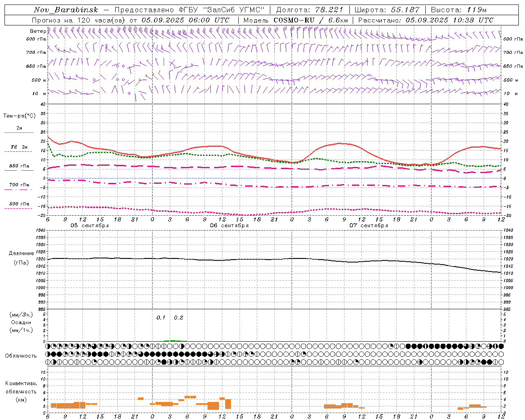The image size is (525, 420).
Task: Click the date label 07 сентября
Action: click(369, 226)
